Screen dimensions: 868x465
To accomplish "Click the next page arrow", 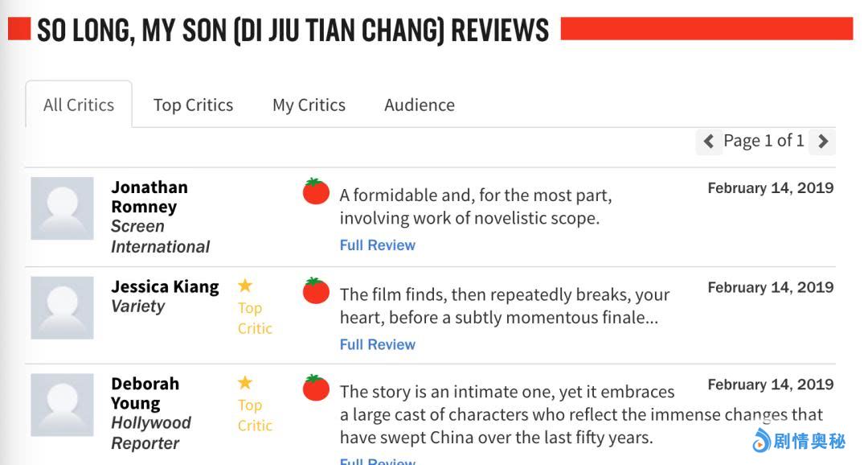I will pyautogui.click(x=822, y=142).
